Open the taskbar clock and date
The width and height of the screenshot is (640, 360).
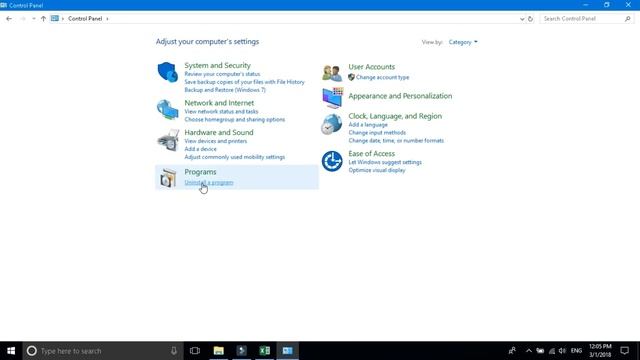600,351
